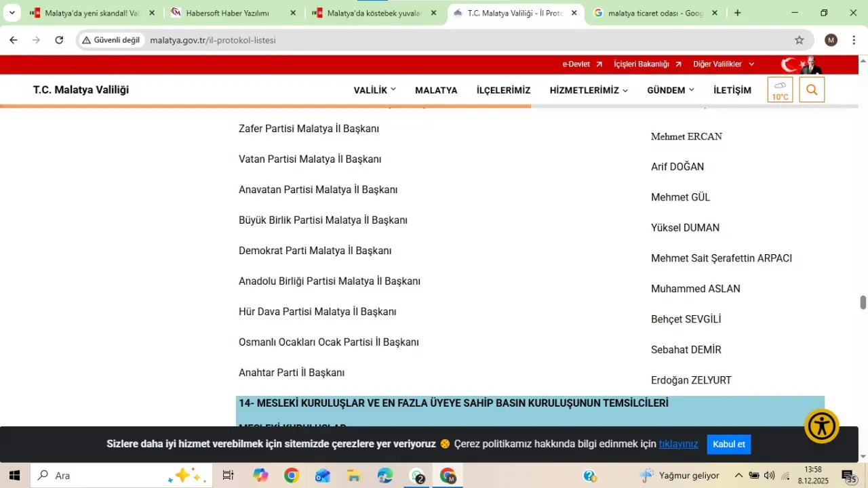Screen dimensions: 868x488
Task: Open the e-Devlet external link
Action: click(x=582, y=64)
